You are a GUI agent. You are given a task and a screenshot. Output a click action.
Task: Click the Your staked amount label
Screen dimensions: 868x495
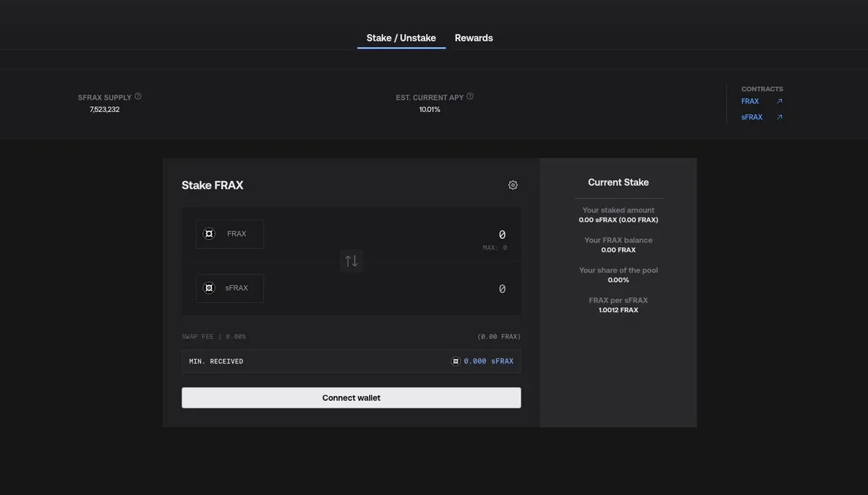pos(618,210)
